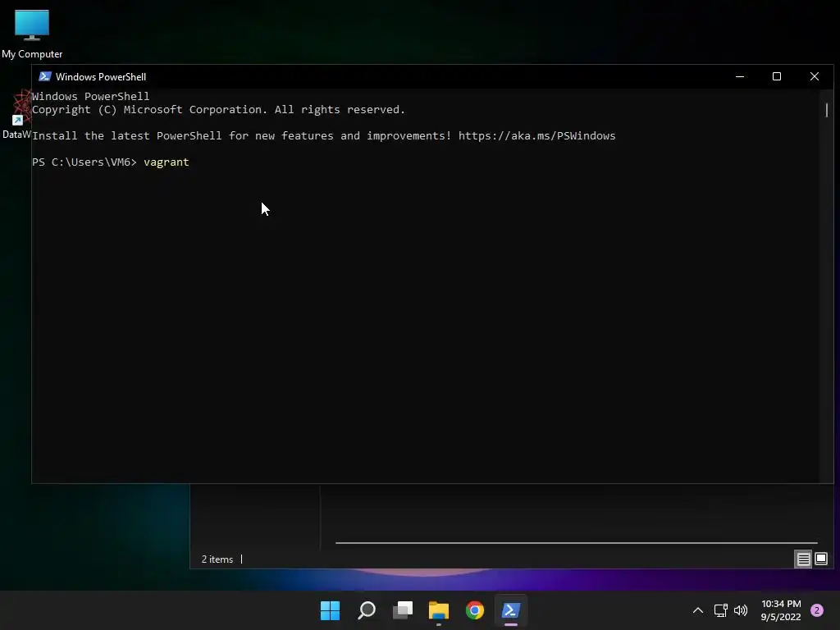840x630 pixels.
Task: Click the Windows PowerShell title bar text
Action: coord(101,76)
